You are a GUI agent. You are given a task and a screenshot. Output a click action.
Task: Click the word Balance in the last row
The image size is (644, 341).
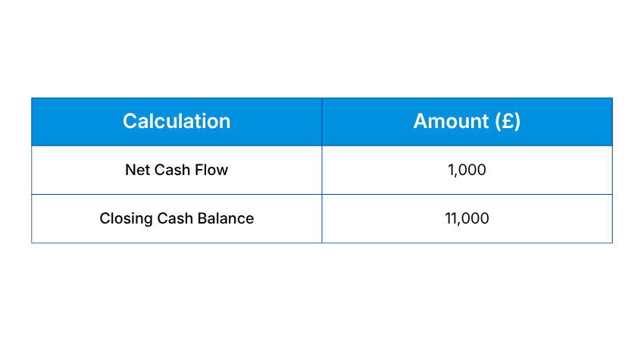click(226, 218)
